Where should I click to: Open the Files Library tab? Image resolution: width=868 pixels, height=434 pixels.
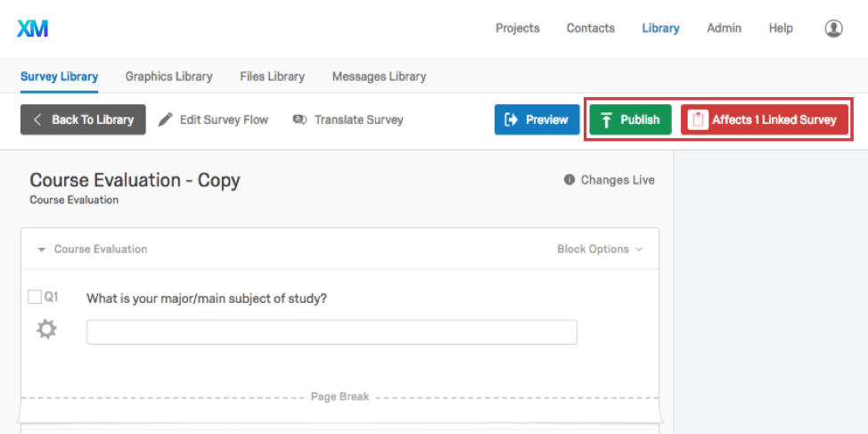[x=272, y=77]
